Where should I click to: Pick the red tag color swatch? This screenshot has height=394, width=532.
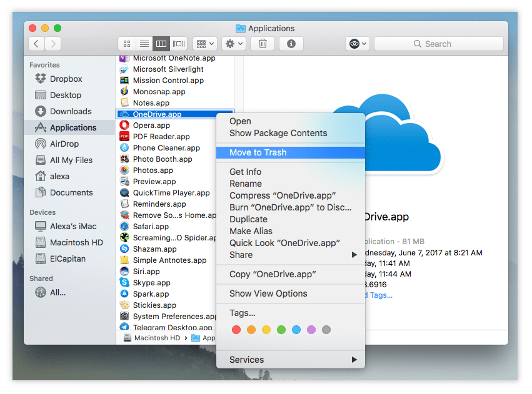point(236,330)
